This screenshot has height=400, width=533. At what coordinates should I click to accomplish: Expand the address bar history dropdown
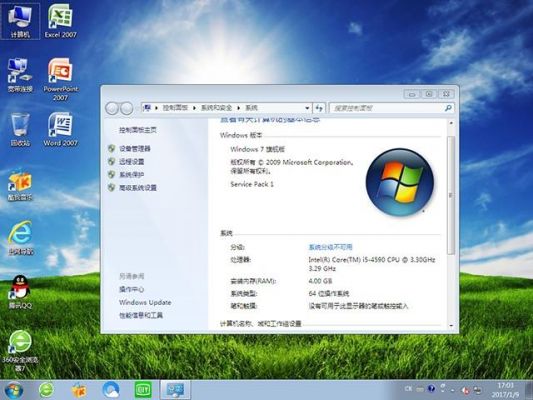point(307,108)
